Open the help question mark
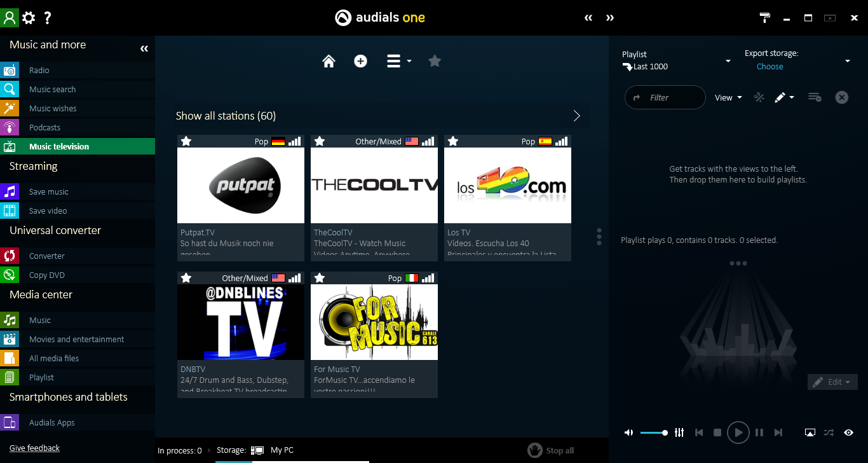This screenshot has height=463, width=868. click(x=47, y=18)
